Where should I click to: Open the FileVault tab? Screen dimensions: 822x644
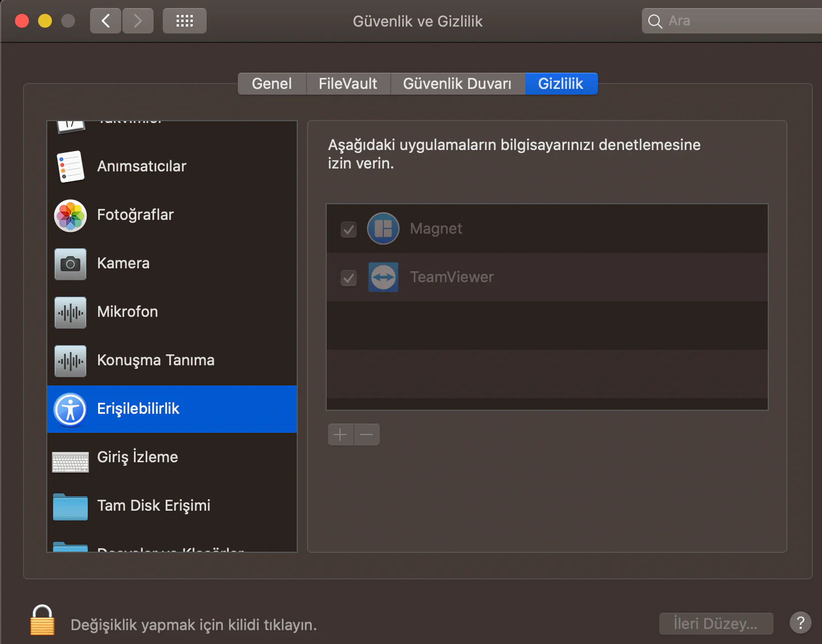(348, 84)
